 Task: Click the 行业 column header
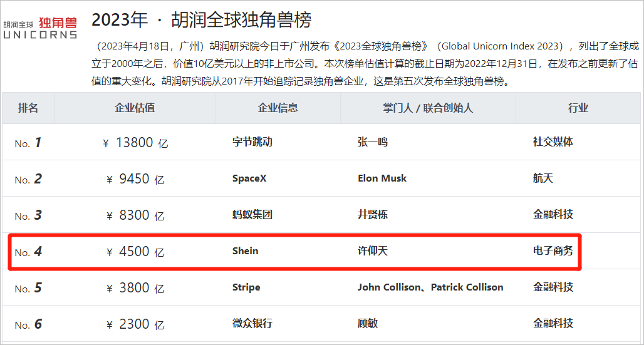coord(578,108)
